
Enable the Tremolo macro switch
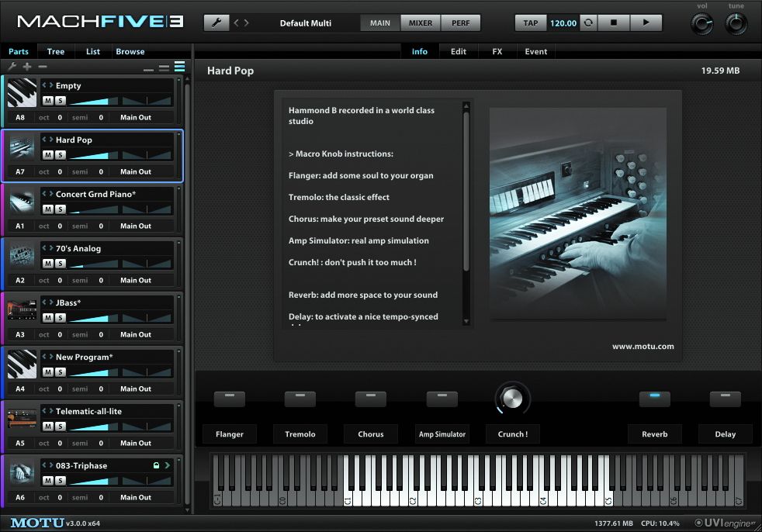point(300,399)
